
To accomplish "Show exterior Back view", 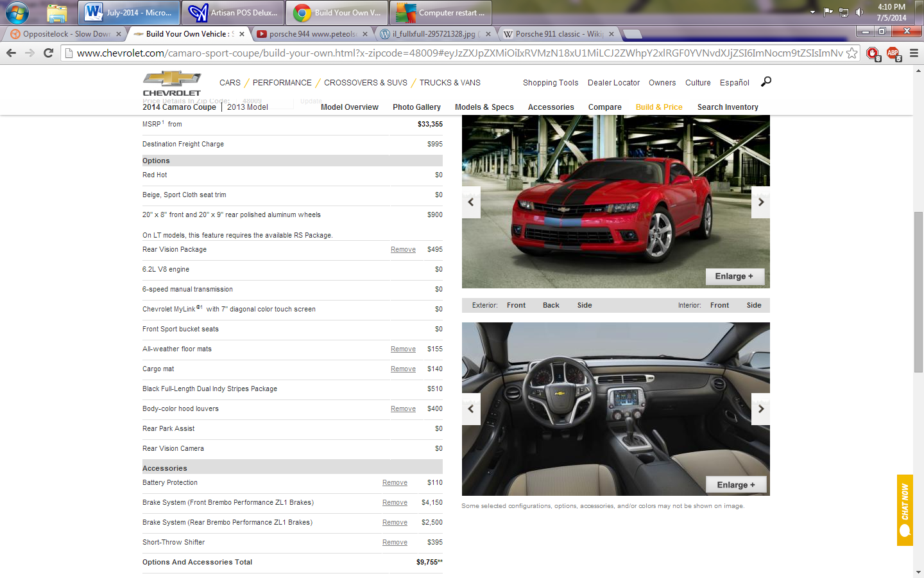I will pos(551,306).
